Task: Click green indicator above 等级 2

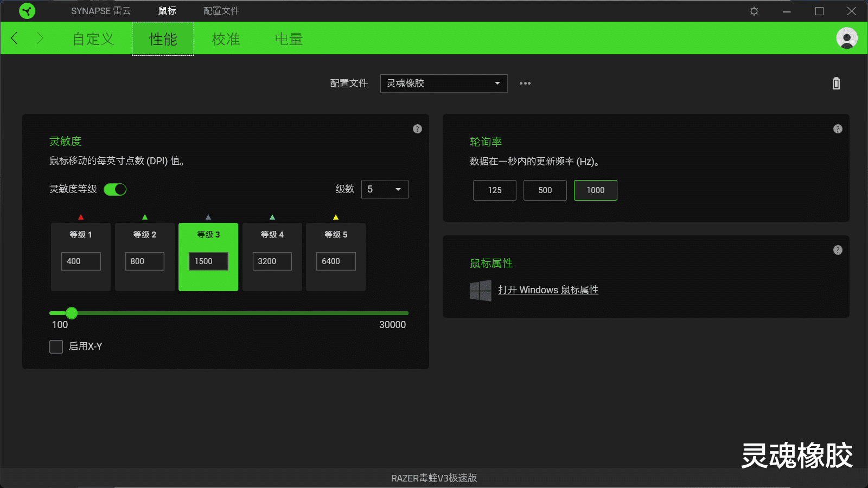Action: tap(145, 217)
